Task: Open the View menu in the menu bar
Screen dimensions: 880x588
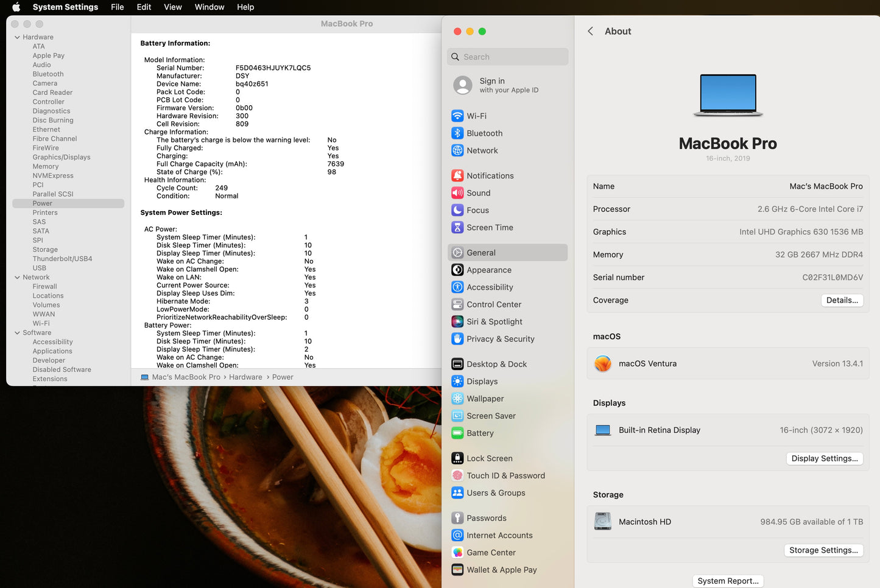Action: coord(172,7)
